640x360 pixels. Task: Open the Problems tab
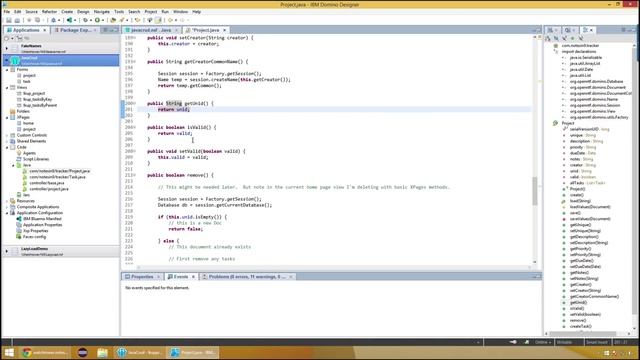point(247,277)
